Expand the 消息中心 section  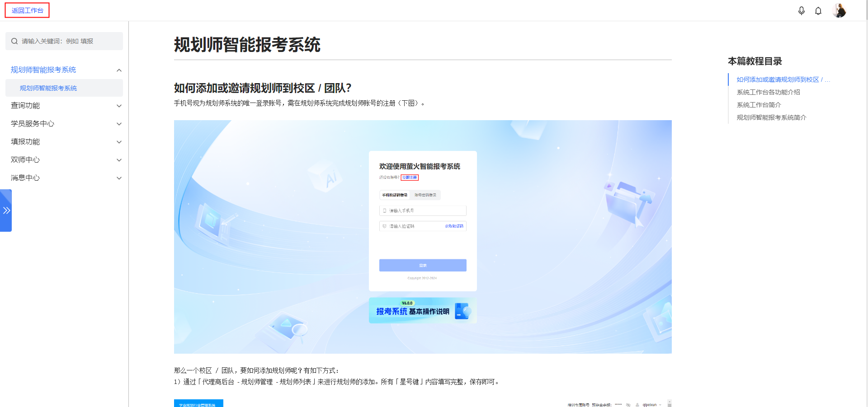(64, 178)
